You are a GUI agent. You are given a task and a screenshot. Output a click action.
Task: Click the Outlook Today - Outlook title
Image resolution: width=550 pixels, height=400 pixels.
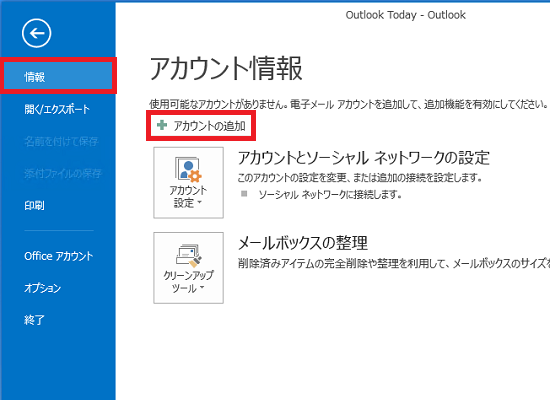[x=405, y=15]
